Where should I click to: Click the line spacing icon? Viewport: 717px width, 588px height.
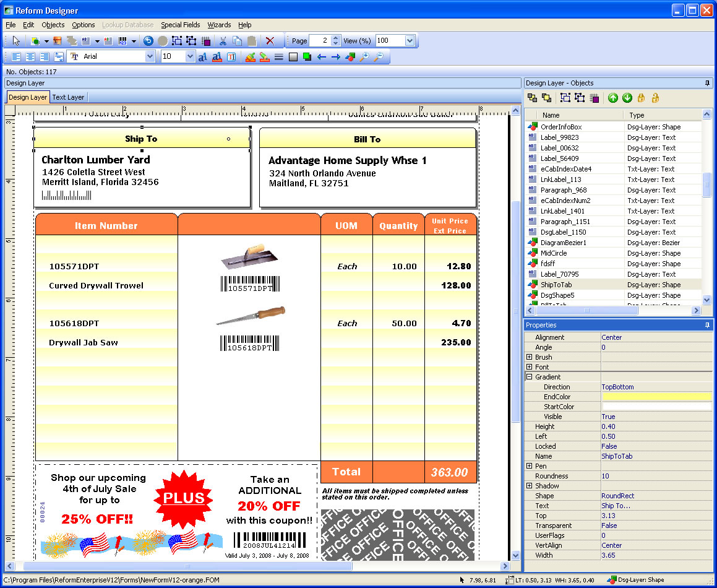59,57
